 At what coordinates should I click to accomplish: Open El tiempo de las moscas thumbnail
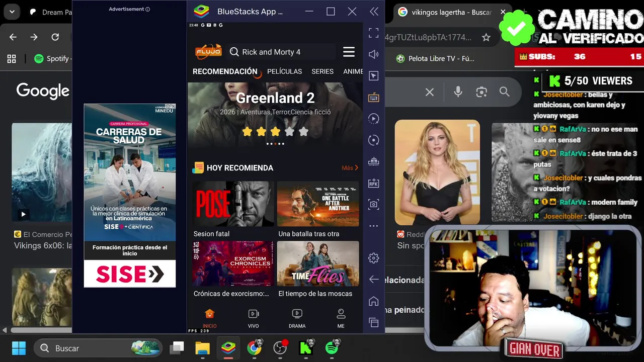tap(318, 264)
